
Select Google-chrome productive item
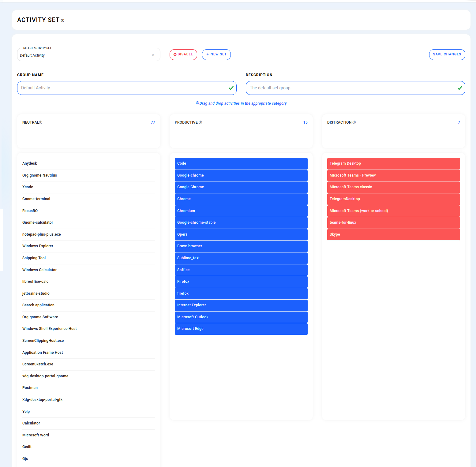(241, 175)
